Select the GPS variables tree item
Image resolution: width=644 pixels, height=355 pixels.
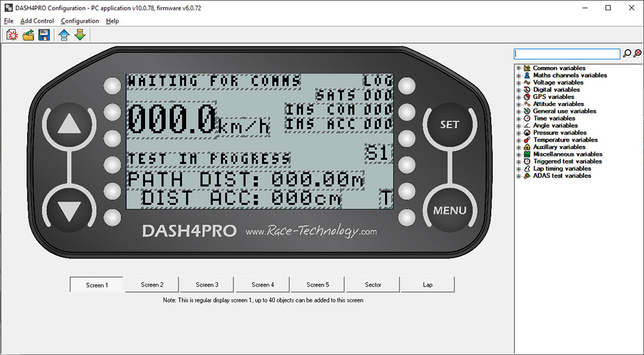click(553, 96)
